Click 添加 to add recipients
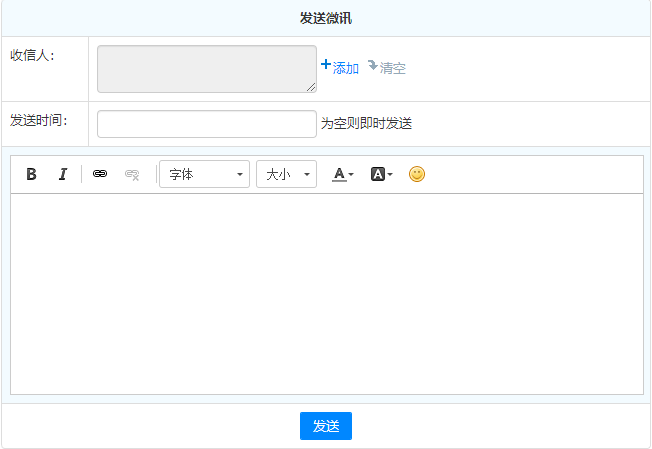The width and height of the screenshot is (652, 449). click(340, 68)
